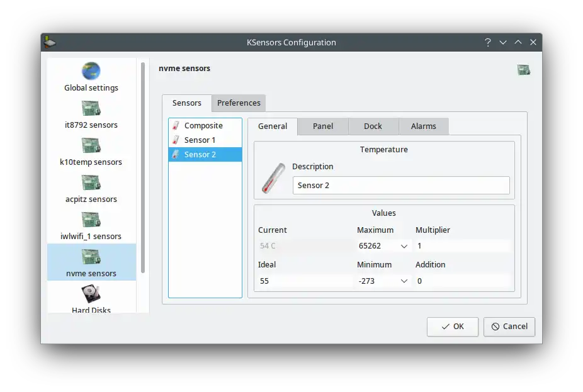Close the KSensors Configuration window
This screenshot has width=583, height=392.
click(533, 42)
